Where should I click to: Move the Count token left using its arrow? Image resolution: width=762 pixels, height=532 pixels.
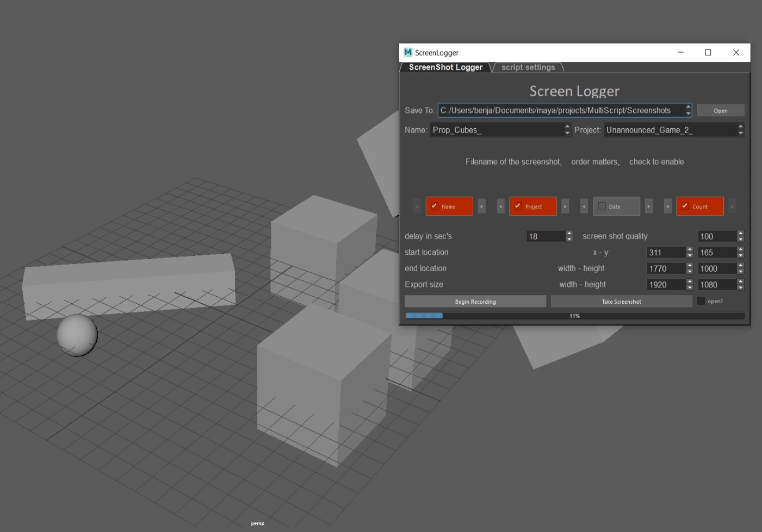tap(667, 206)
